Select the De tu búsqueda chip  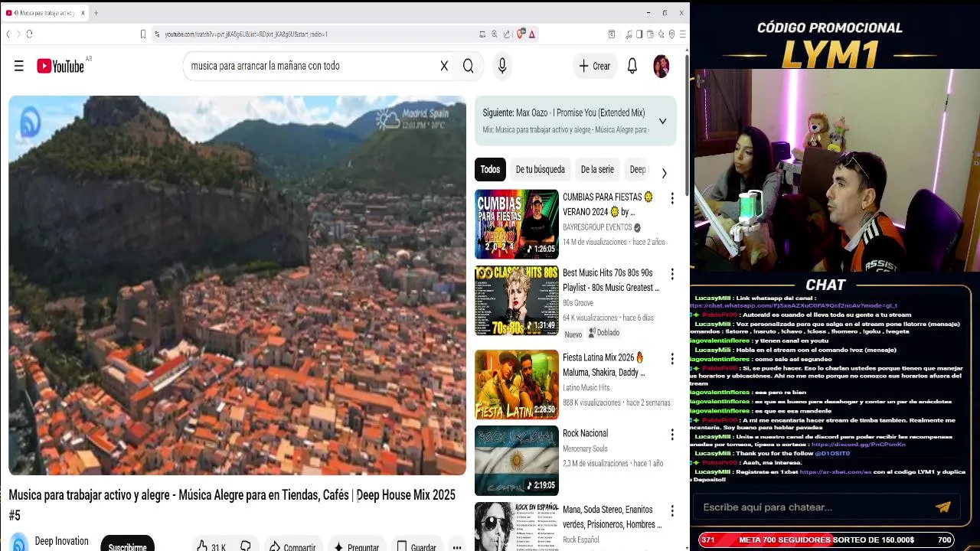[540, 170]
